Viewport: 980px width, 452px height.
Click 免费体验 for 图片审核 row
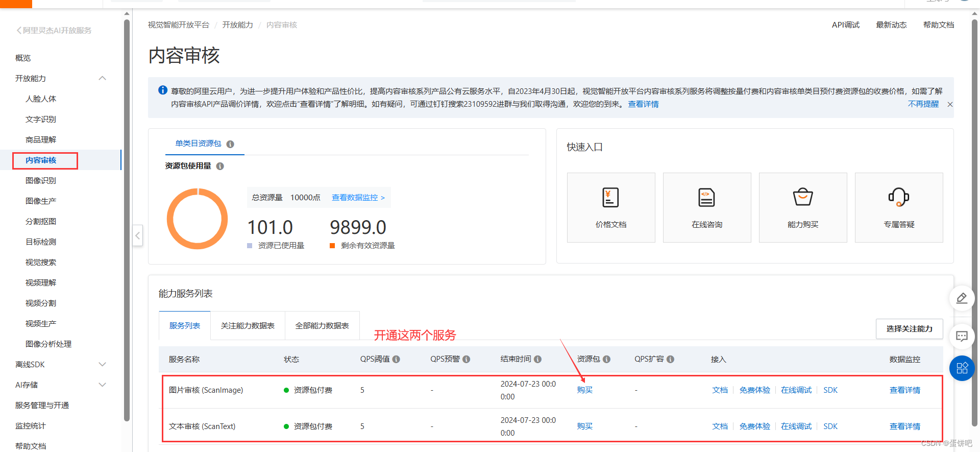pyautogui.click(x=755, y=390)
